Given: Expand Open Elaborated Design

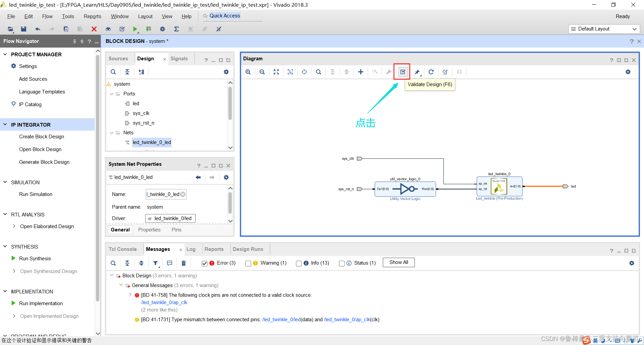Looking at the screenshot, I should 14,226.
